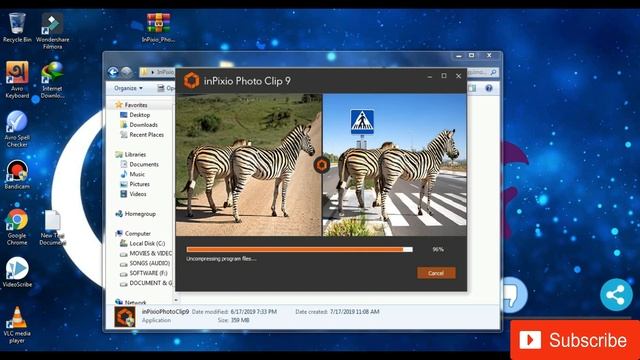Open Internet Download Manager shortcut
Image resolution: width=640 pixels, height=360 pixels.
pyautogui.click(x=52, y=80)
